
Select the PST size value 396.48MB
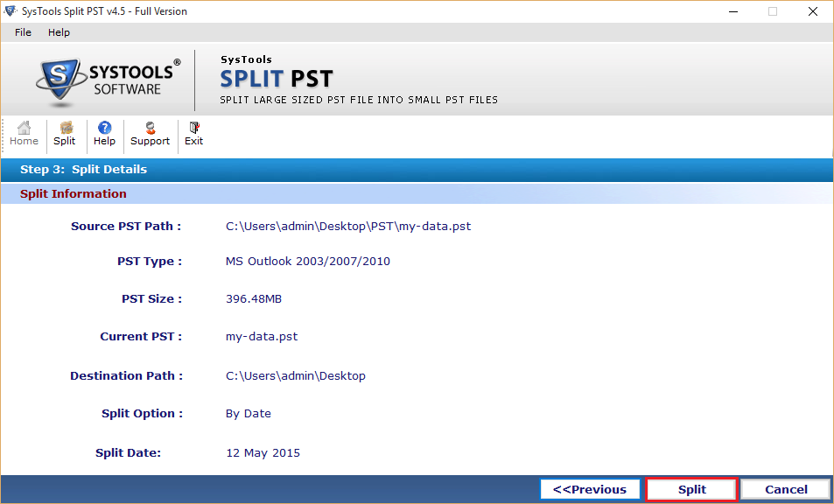[254, 298]
